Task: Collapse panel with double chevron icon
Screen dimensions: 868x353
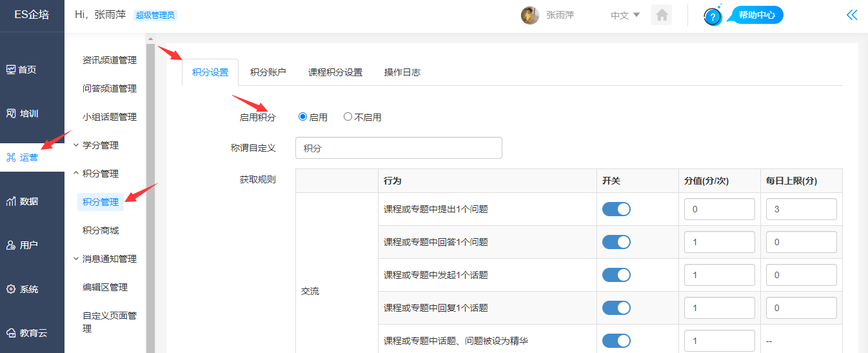Action: [852, 15]
